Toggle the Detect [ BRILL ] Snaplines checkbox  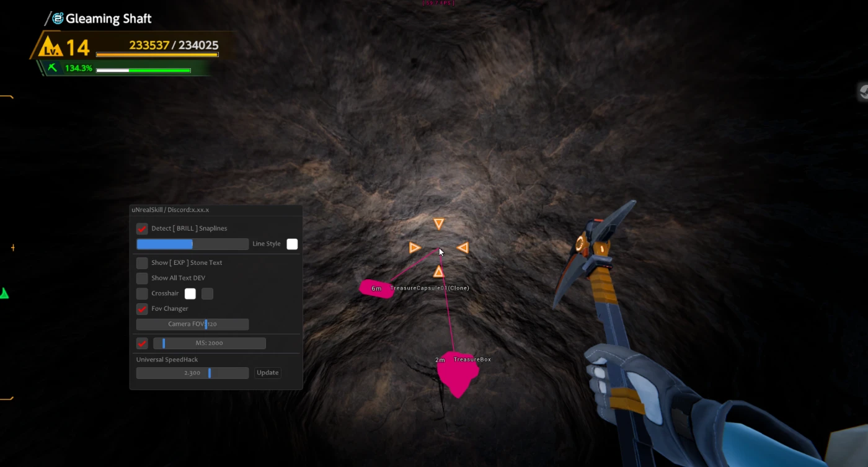pos(142,228)
